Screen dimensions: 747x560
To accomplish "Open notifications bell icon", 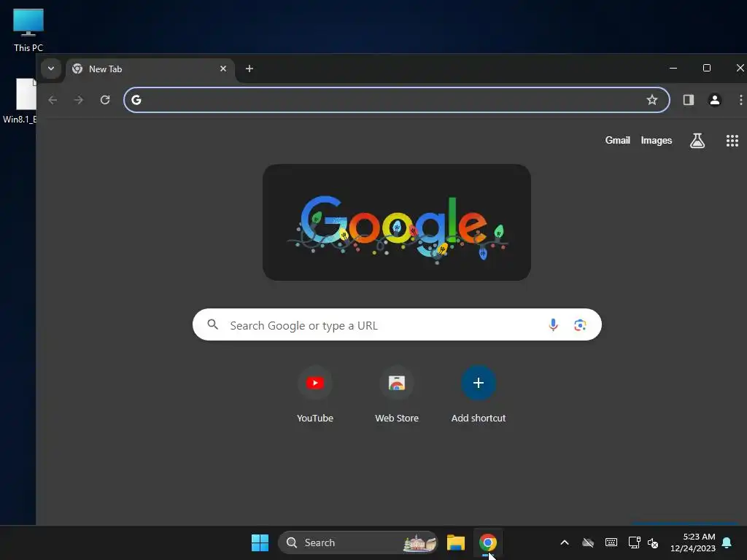I will click(727, 542).
